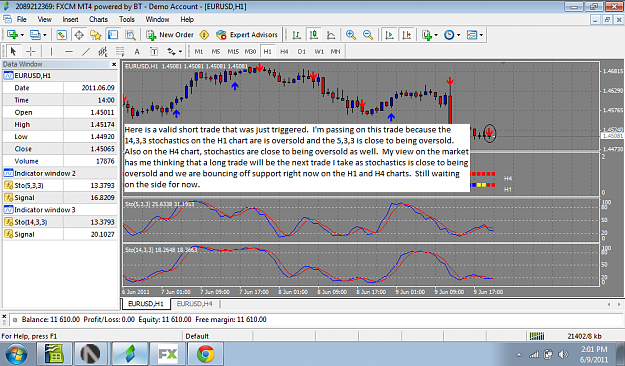Screen dimensions: 625x366
Task: Switch to W1 timeframe
Action: pyautogui.click(x=319, y=51)
